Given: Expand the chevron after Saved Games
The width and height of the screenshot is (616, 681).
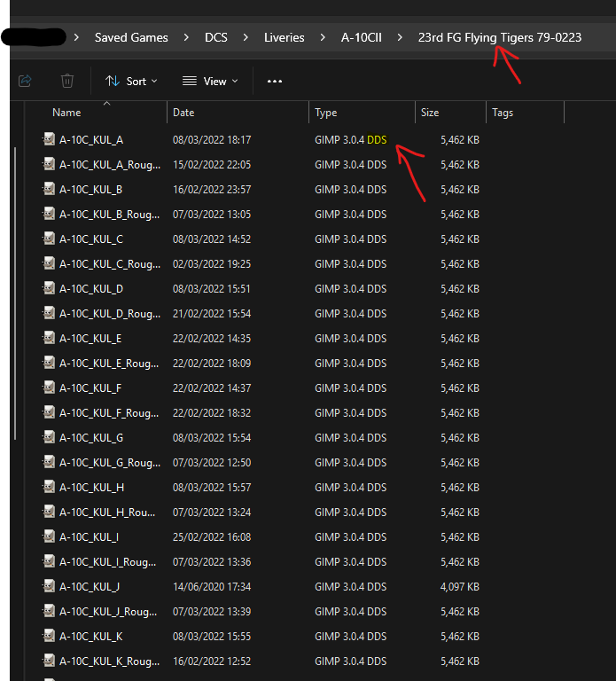Looking at the screenshot, I should (x=186, y=38).
